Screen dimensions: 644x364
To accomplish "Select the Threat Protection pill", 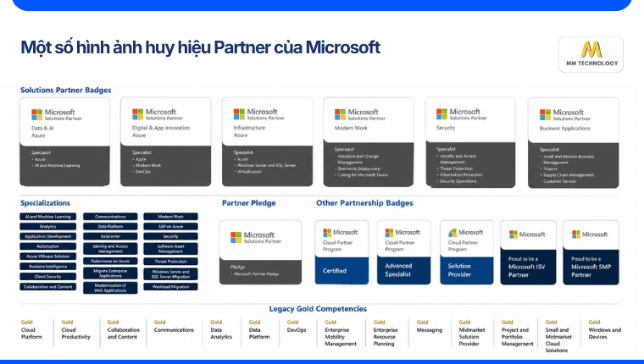I will click(170, 262).
